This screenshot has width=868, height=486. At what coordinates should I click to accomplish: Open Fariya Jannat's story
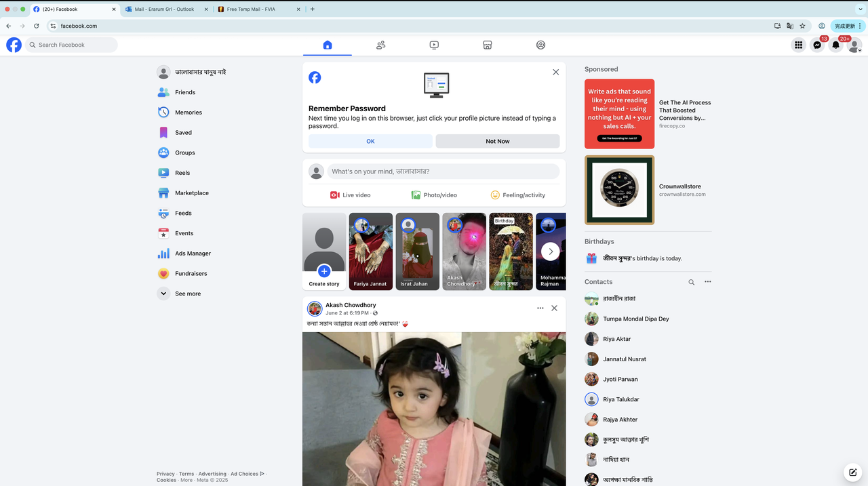tap(371, 251)
